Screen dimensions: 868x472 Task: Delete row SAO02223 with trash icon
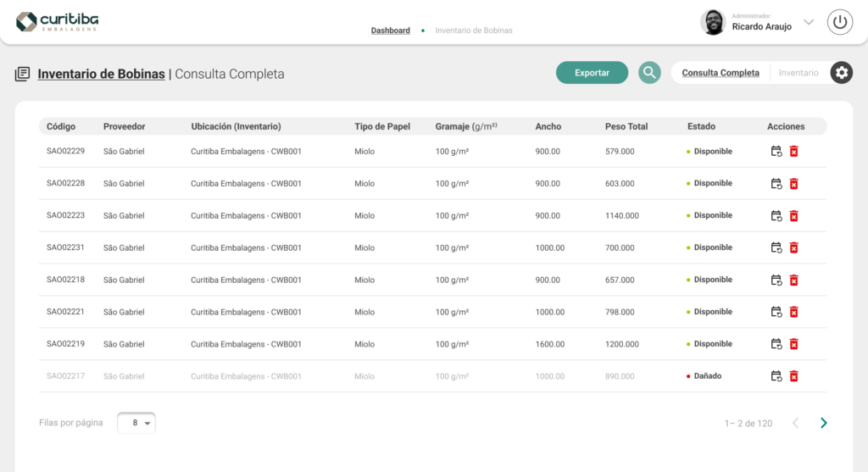[794, 216]
